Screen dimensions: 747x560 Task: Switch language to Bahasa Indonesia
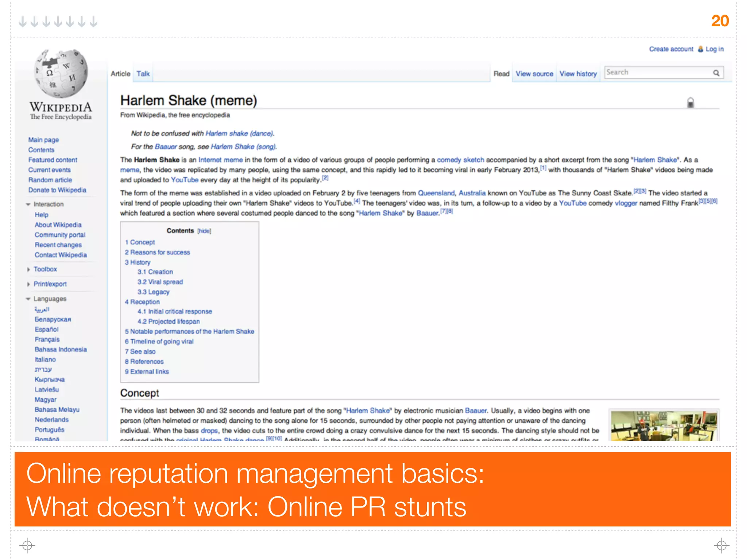pos(61,349)
